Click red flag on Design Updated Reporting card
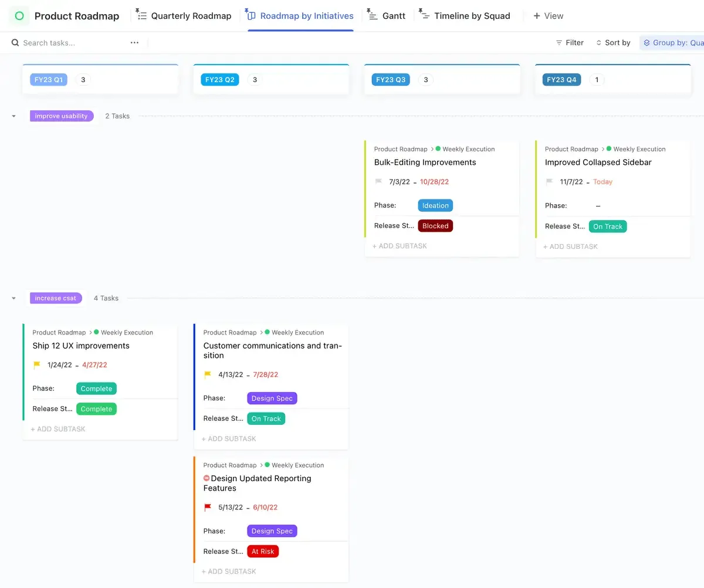The height and width of the screenshot is (588, 704). click(208, 508)
